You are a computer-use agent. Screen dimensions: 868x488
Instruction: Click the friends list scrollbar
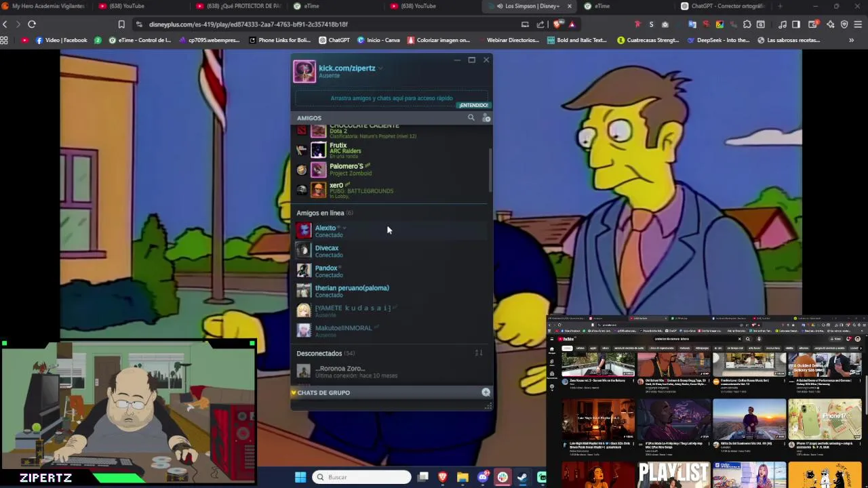(490, 169)
